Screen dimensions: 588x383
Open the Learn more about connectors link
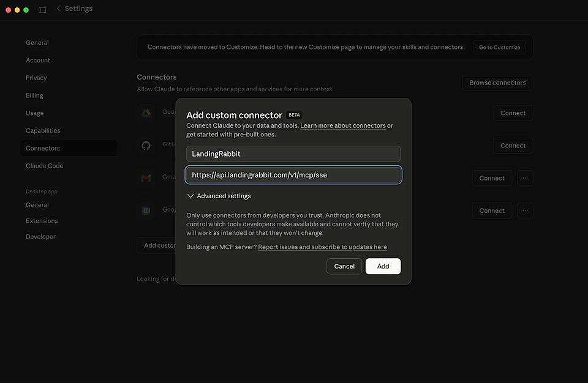345,125
